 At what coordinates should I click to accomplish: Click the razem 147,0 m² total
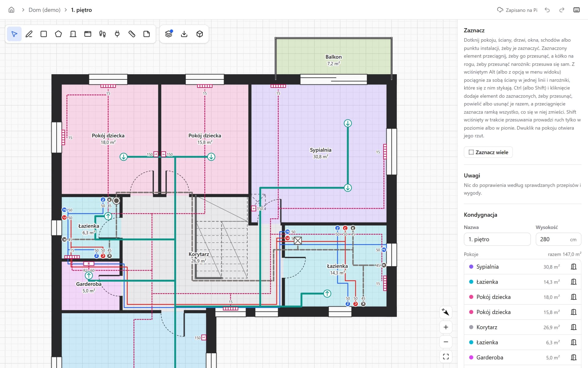tap(564, 254)
